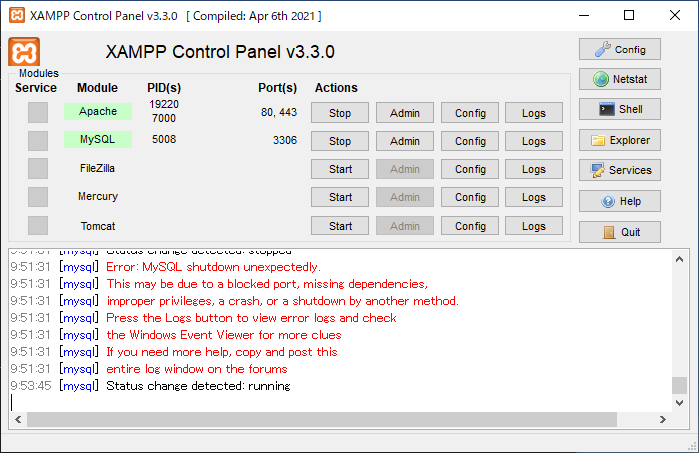699x453 pixels.
Task: Close the XAMPP Control Panel window
Action: coord(675,15)
